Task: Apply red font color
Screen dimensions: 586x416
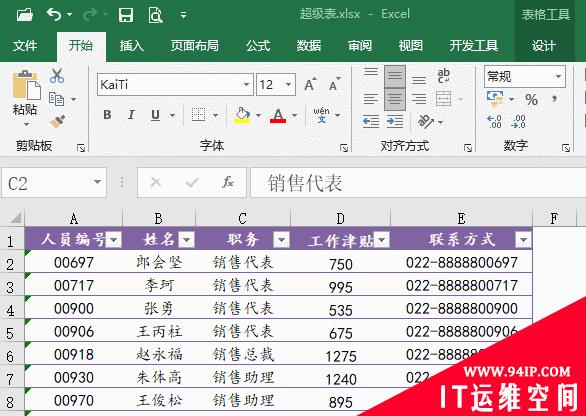Action: point(278,115)
